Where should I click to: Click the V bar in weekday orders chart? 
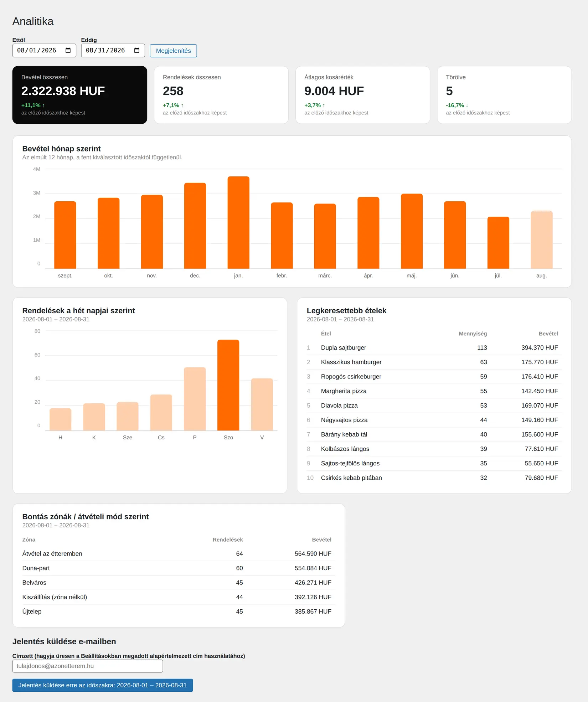[262, 404]
